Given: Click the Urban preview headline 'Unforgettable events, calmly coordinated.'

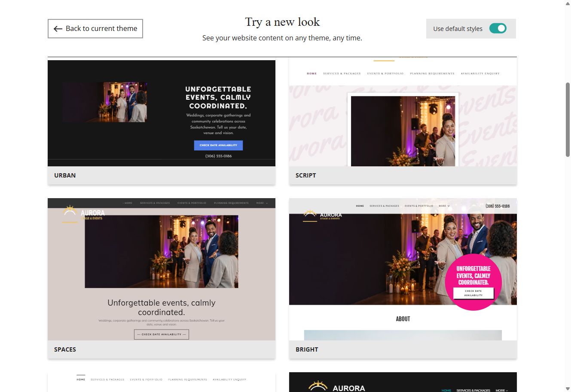Looking at the screenshot, I should coord(218,97).
